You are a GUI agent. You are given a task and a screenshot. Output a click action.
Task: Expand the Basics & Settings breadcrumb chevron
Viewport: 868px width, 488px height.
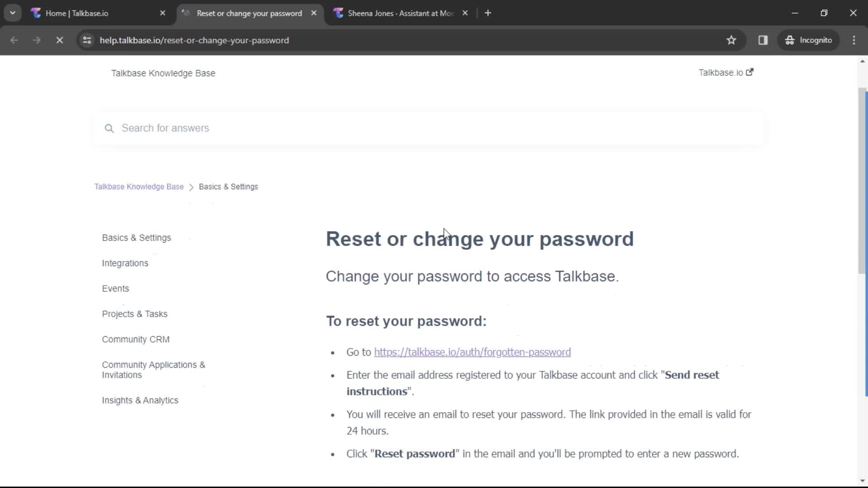coord(192,187)
